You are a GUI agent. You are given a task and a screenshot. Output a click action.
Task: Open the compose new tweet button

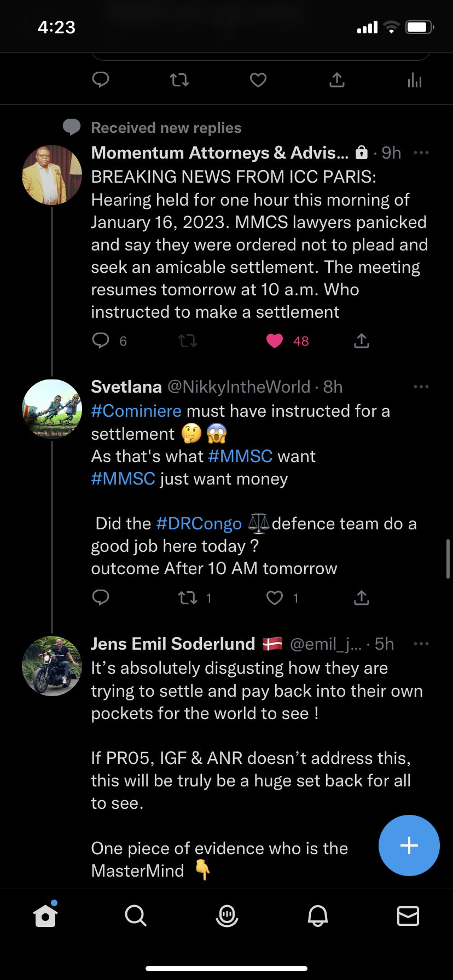[409, 845]
